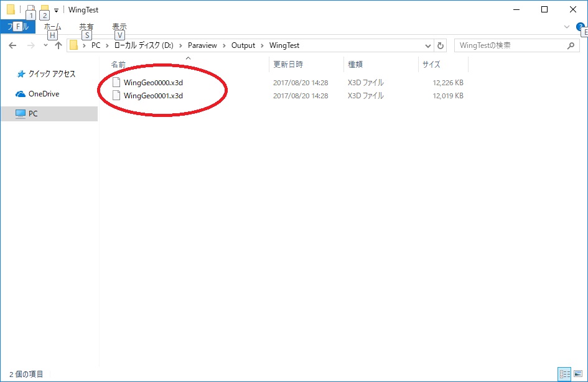The image size is (588, 382).
Task: Click PC in the address breadcrumb
Action: (96, 45)
